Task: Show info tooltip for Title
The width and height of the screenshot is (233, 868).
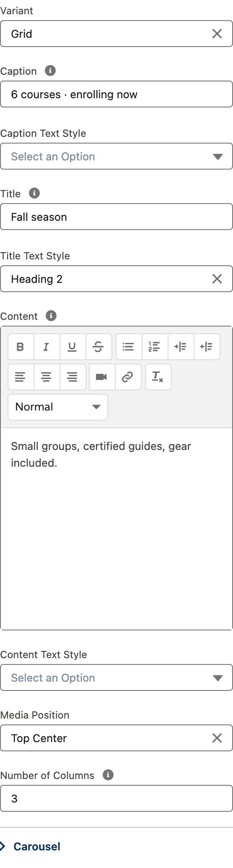Action: click(34, 193)
